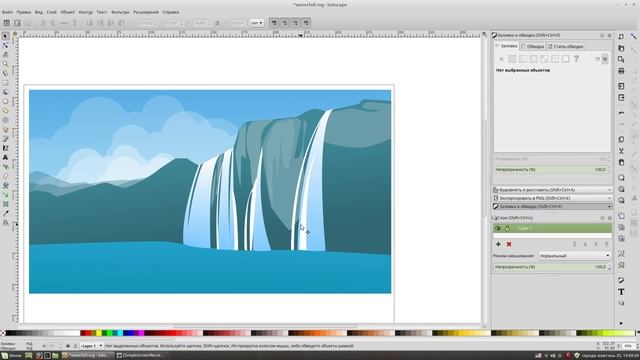This screenshot has width=640, height=360.
Task: Open the Файл menu
Action: pyautogui.click(x=7, y=12)
